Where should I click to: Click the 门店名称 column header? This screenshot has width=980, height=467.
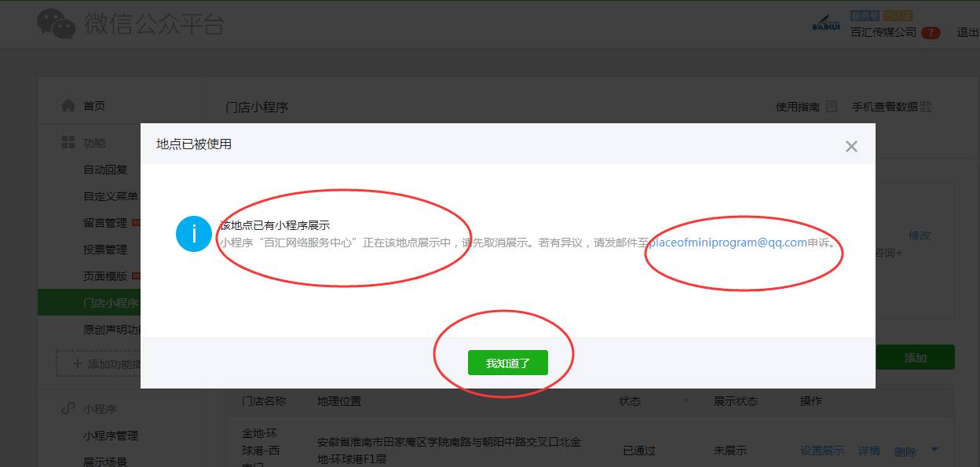point(265,401)
